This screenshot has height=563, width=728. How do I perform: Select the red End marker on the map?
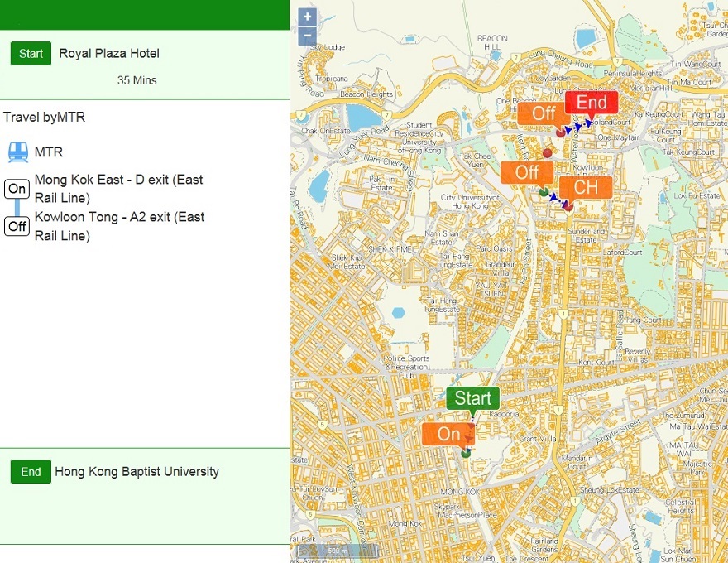591,102
